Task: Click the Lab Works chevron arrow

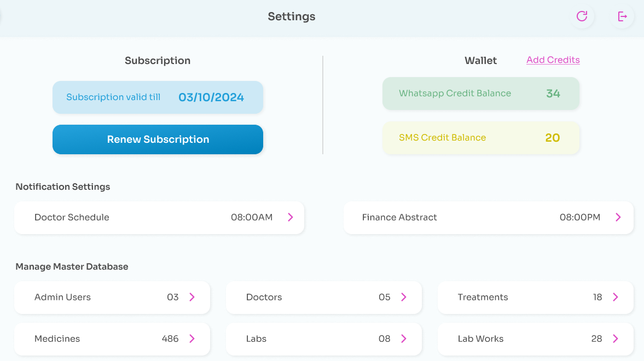Action: (x=616, y=339)
